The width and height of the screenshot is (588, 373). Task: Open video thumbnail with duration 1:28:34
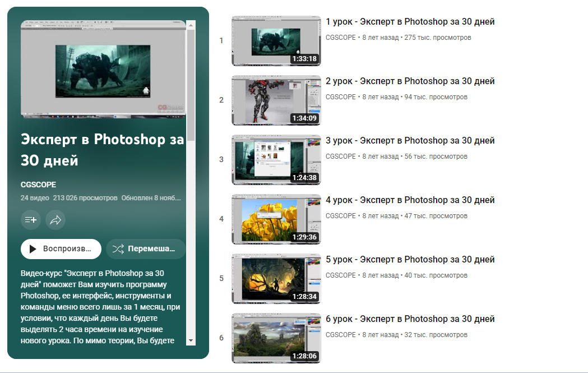(x=276, y=279)
